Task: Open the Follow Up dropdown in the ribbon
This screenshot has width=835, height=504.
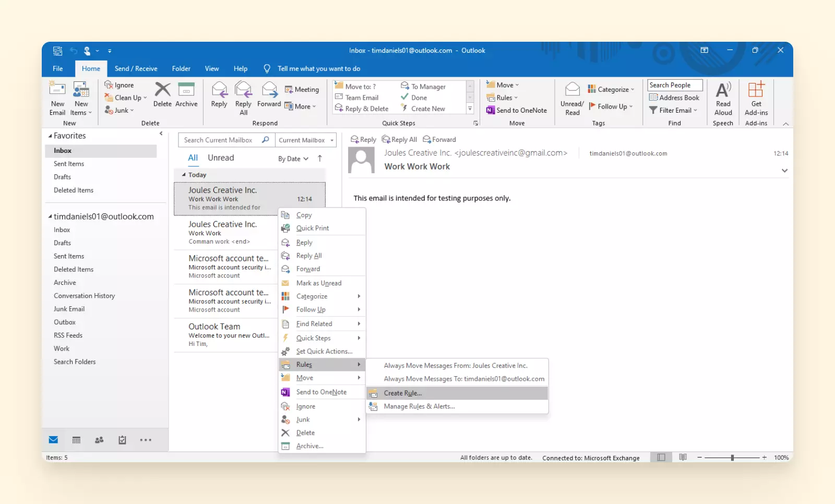Action: (611, 106)
